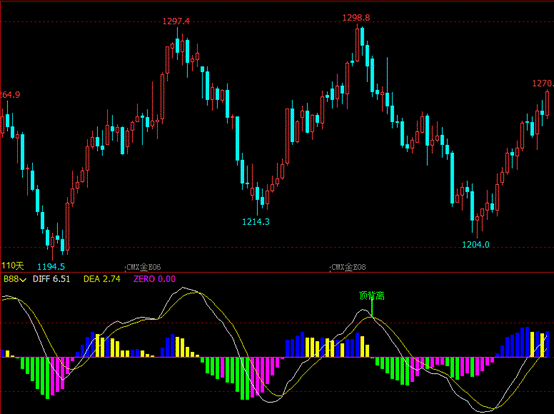
Task: Select the ZERO 0.00 indicator label
Action: click(154, 279)
